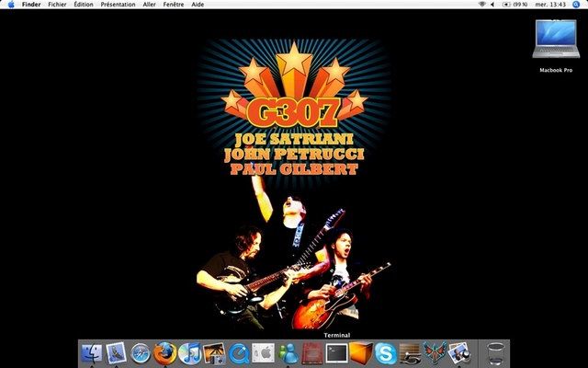This screenshot has width=588, height=368.
Task: Launch Terminal from the Dock
Action: [x=336, y=353]
